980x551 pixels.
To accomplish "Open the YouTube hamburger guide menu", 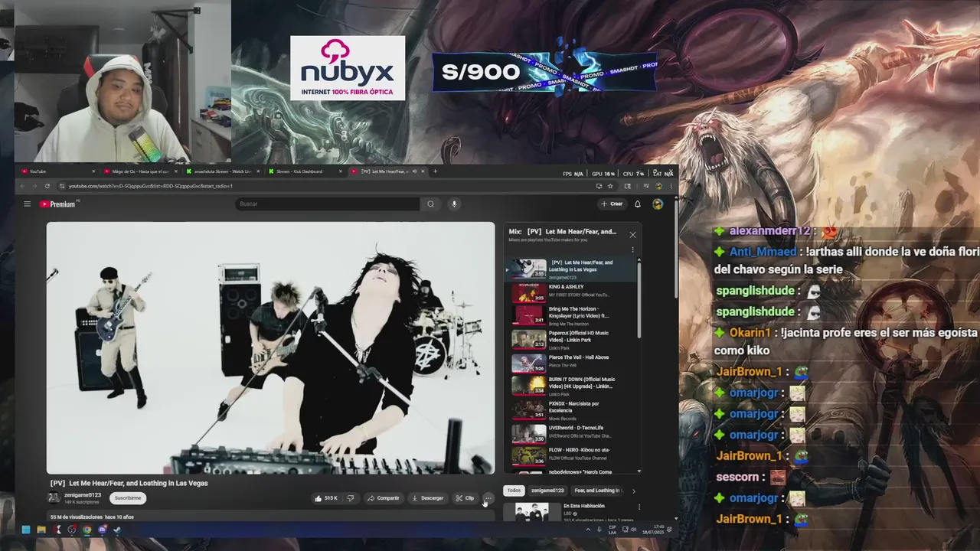I will (27, 204).
